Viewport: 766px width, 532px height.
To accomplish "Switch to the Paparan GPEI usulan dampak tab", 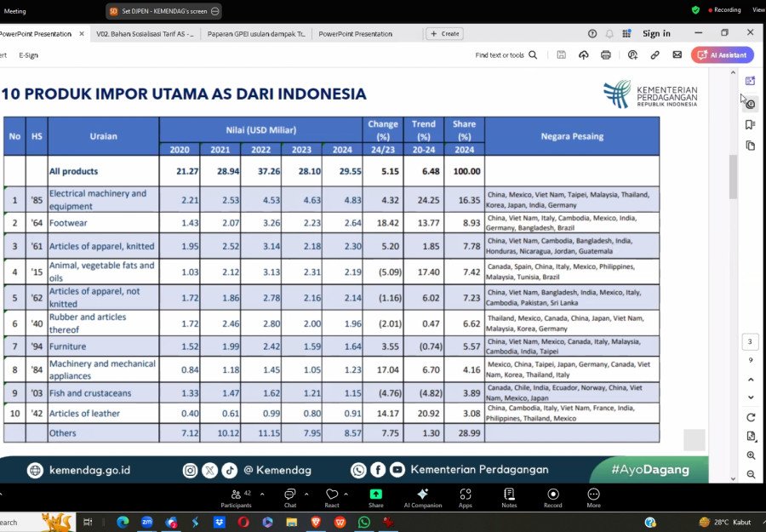I will click(256, 34).
